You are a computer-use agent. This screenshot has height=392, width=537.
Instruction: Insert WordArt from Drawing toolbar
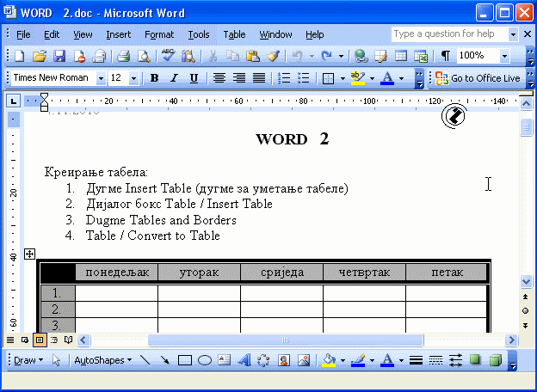244,360
